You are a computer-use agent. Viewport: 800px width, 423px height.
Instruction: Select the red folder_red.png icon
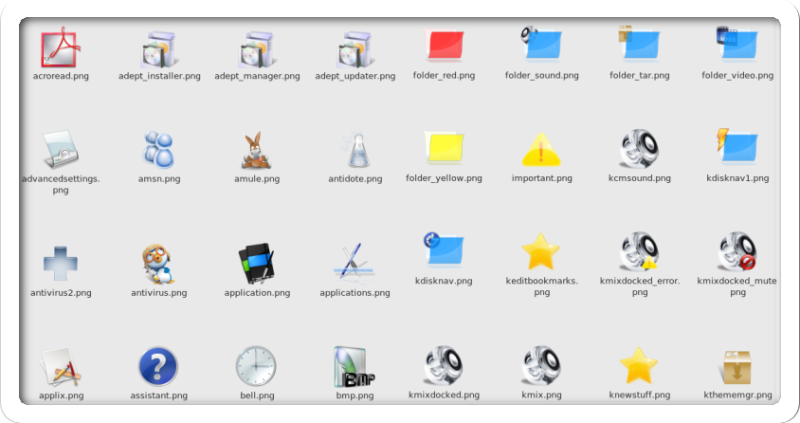tap(444, 45)
